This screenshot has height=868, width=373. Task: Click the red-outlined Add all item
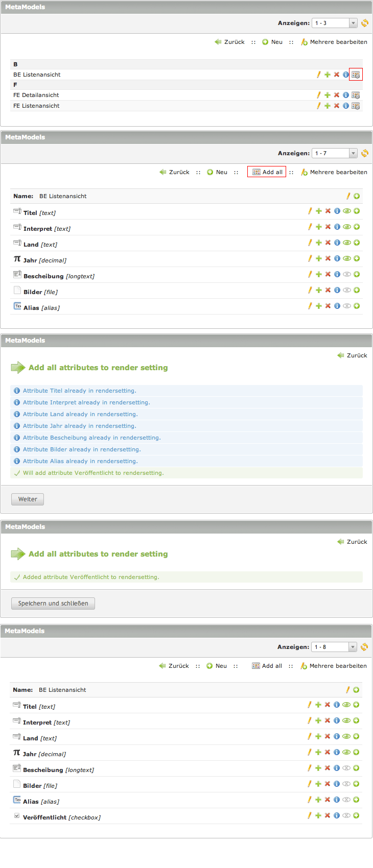click(x=267, y=172)
